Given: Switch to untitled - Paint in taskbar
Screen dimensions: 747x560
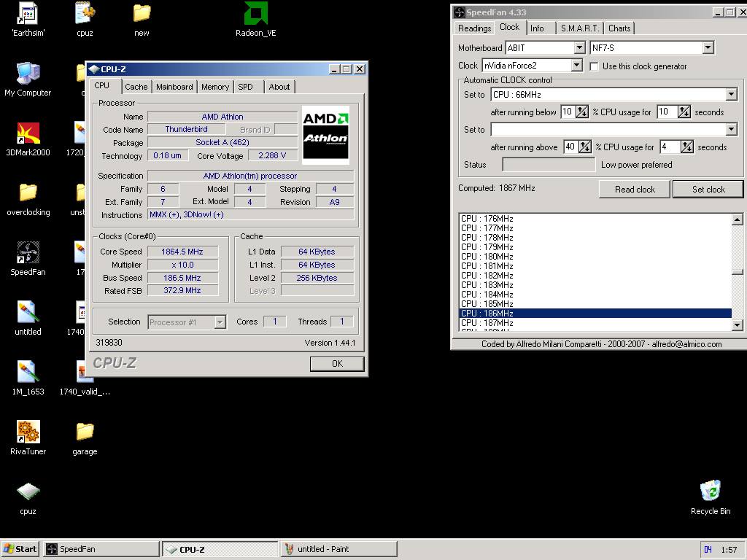Looking at the screenshot, I should click(338, 549).
